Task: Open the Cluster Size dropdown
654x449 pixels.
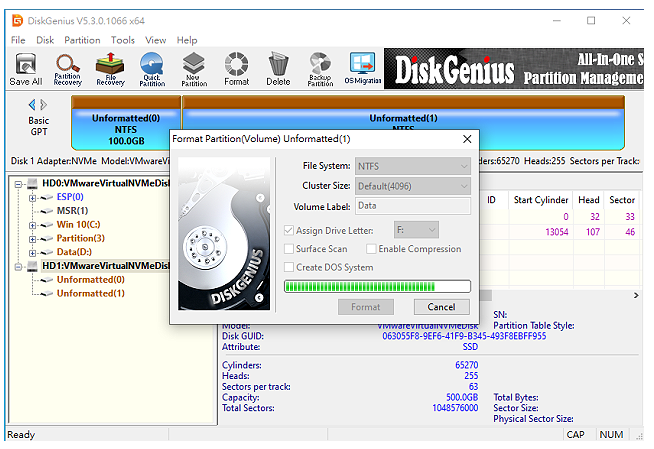Action: click(413, 186)
